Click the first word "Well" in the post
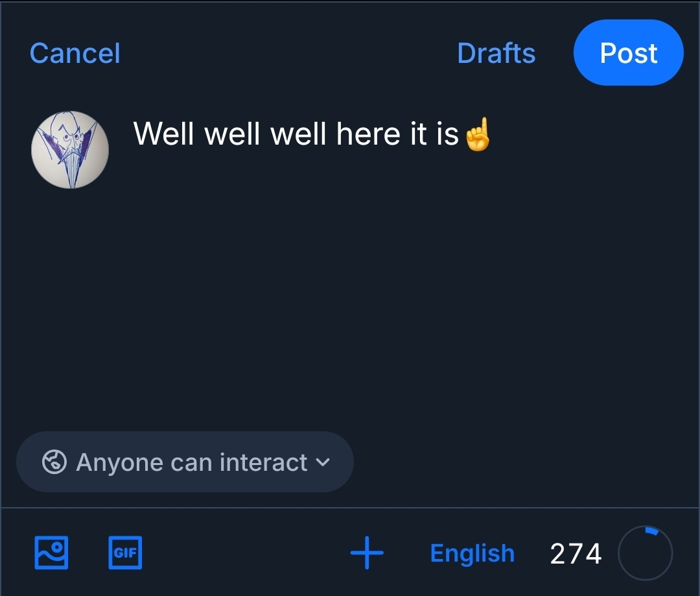The height and width of the screenshot is (596, 700). click(x=165, y=134)
